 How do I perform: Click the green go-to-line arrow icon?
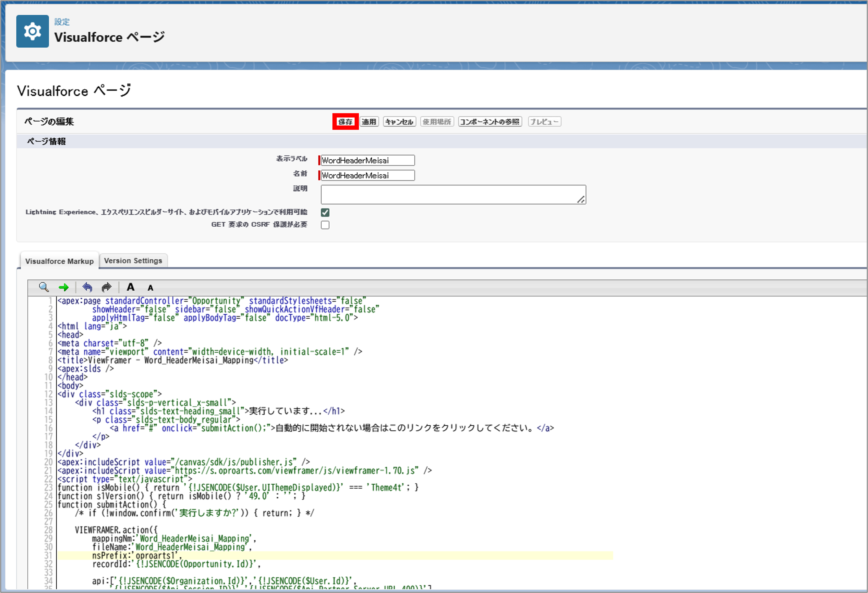(64, 287)
